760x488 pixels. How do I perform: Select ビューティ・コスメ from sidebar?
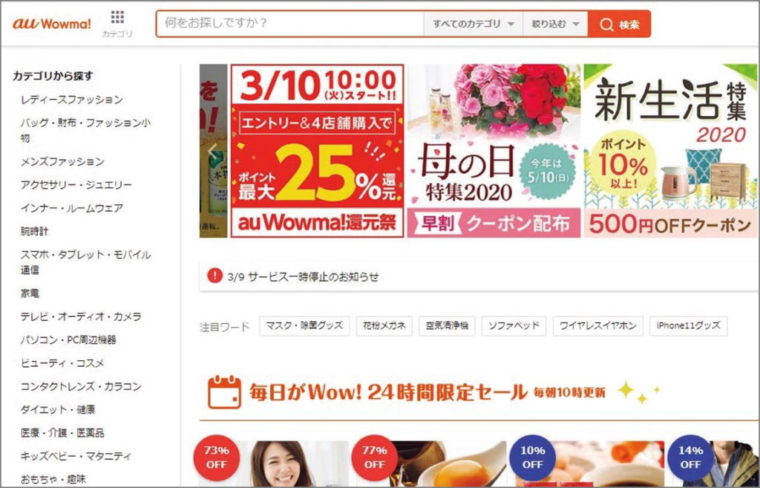[63, 363]
